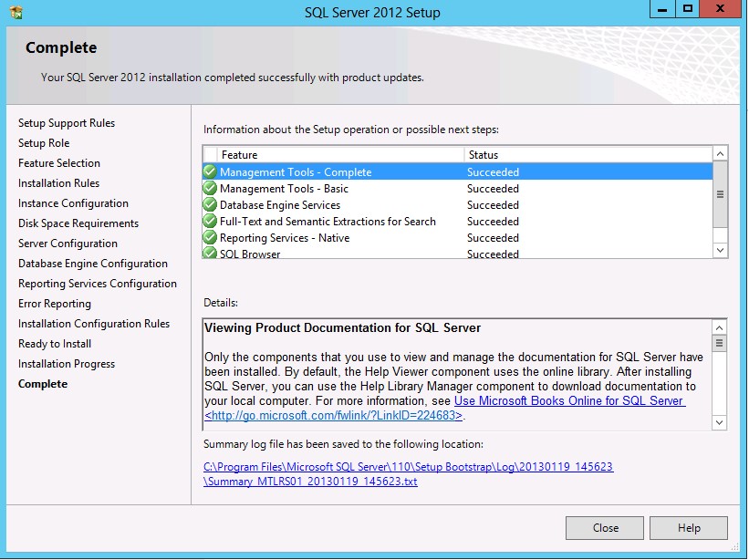The image size is (749, 560).
Task: Click Succeeded status for Reporting Services - Native
Action: point(493,238)
